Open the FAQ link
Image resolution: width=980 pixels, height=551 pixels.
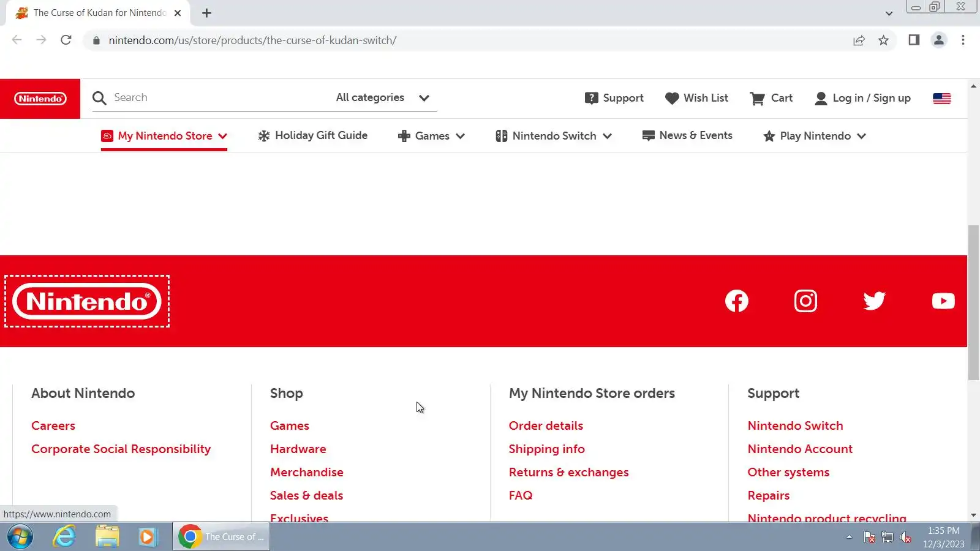pyautogui.click(x=521, y=495)
